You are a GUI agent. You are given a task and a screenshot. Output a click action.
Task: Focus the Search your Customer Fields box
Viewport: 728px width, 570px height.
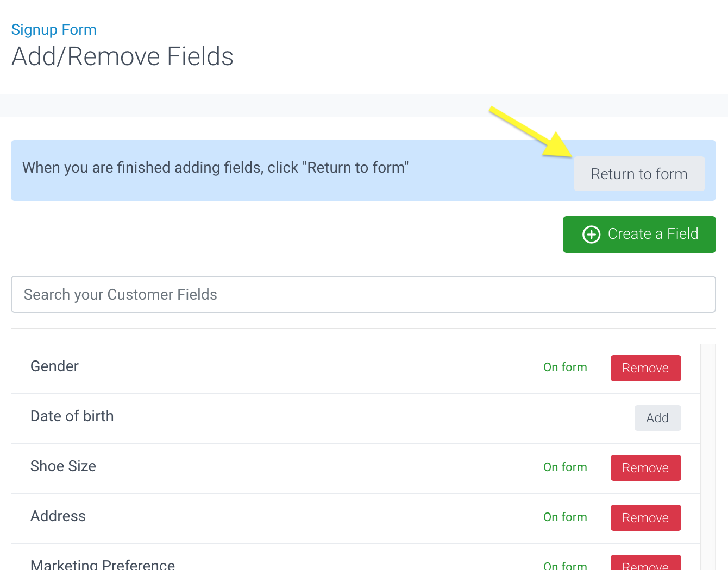coord(363,294)
